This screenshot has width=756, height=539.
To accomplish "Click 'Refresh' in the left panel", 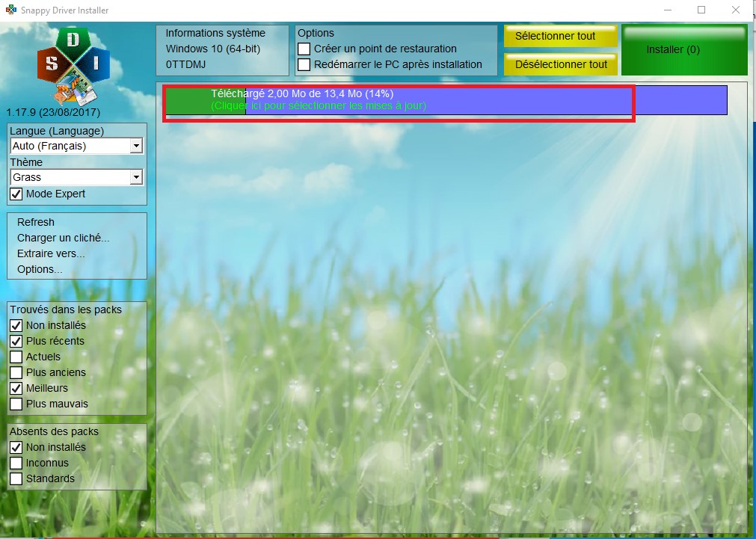I will click(35, 222).
